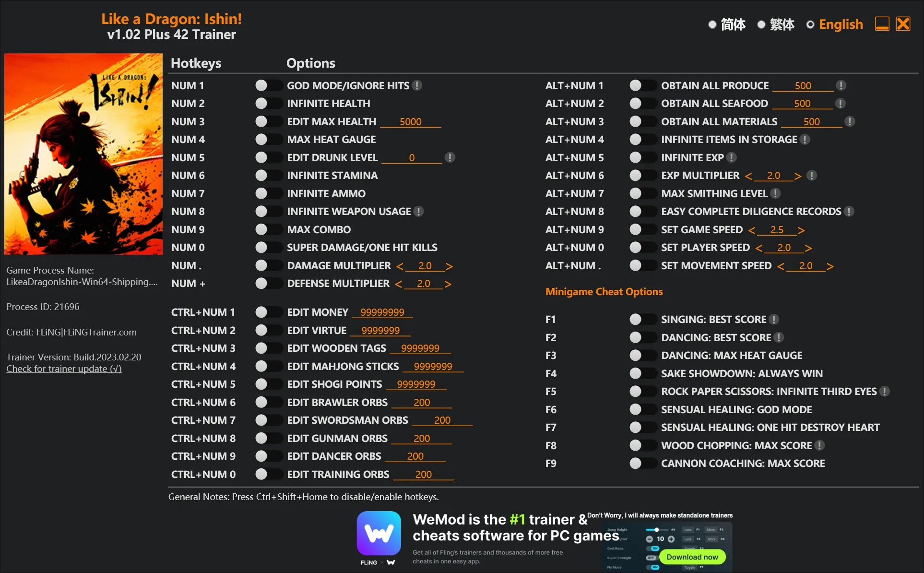Screen dimensions: 924x573
Task: Click info icon beside Max Smithing Level
Action: click(775, 193)
